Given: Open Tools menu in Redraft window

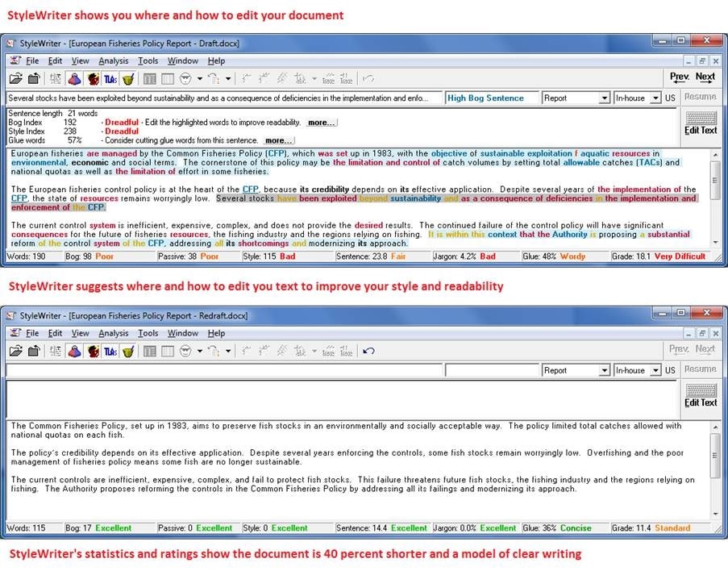Looking at the screenshot, I should 148,333.
